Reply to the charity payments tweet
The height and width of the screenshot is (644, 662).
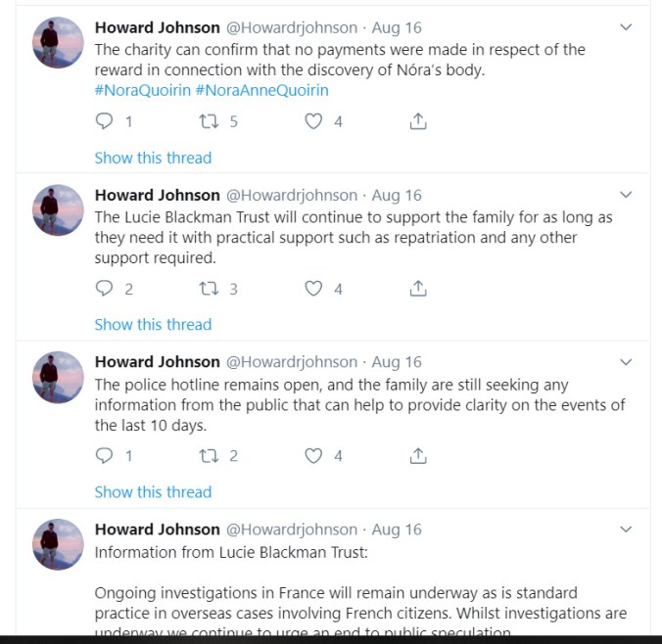(x=105, y=121)
